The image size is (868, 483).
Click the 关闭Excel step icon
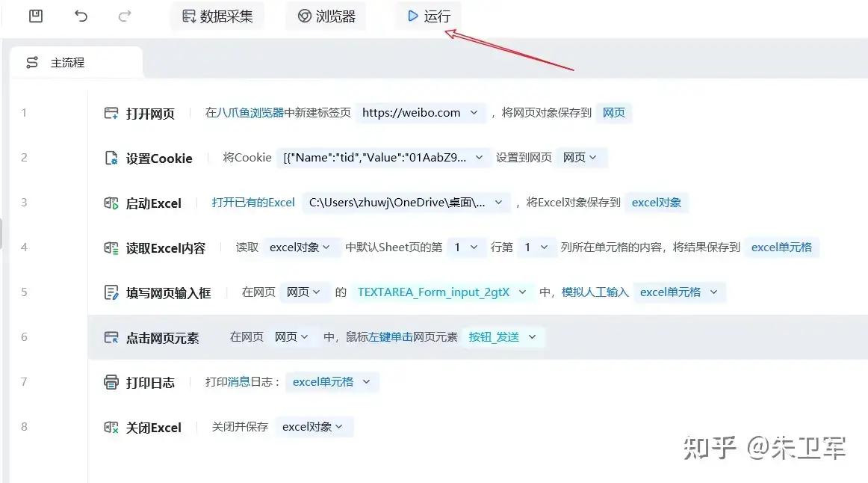(x=111, y=428)
